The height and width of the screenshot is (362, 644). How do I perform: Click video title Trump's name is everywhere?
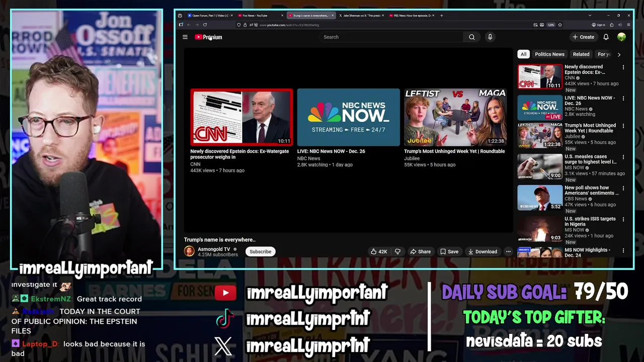click(220, 240)
